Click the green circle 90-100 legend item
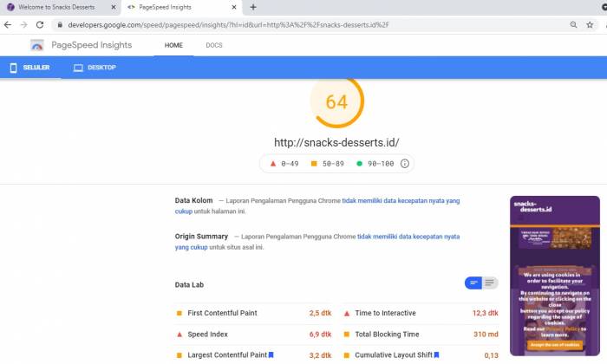 point(375,164)
